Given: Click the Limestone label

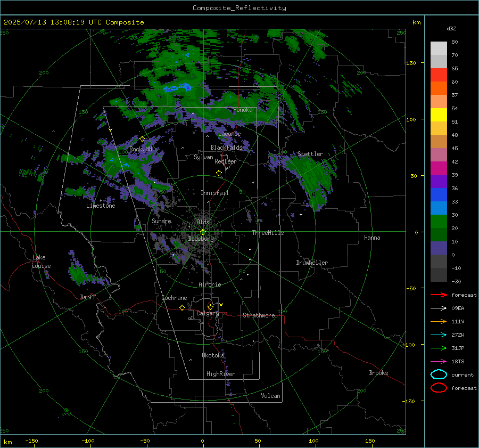Looking at the screenshot, I should (x=101, y=206).
